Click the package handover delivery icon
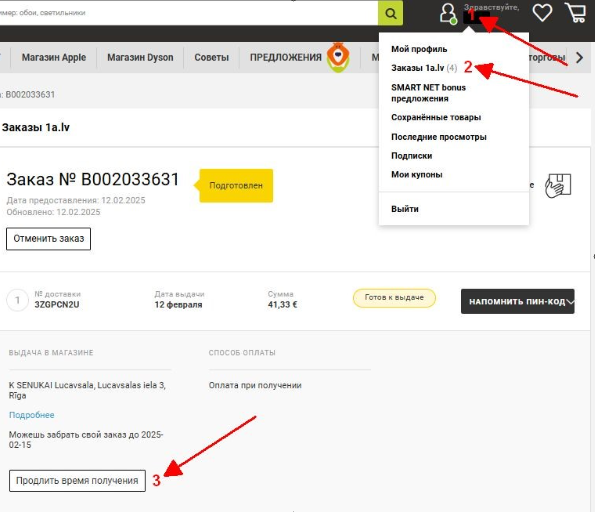This screenshot has width=595, height=512. click(558, 185)
